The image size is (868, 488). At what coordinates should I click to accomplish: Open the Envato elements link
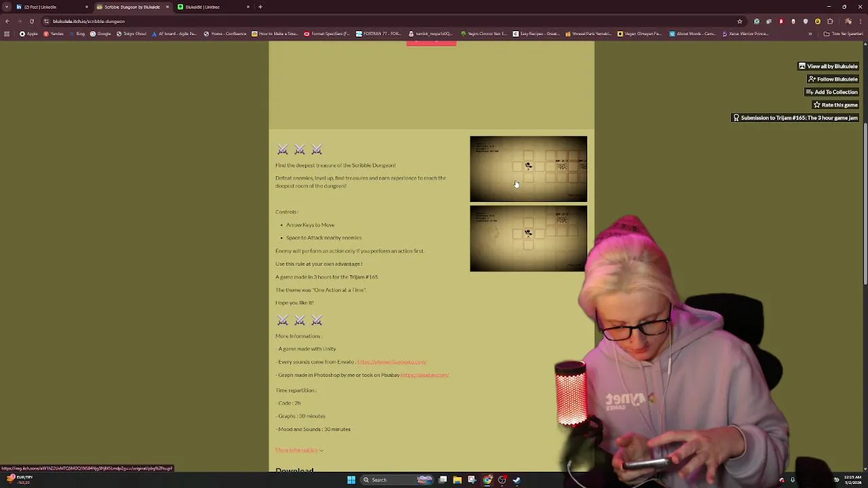click(392, 362)
